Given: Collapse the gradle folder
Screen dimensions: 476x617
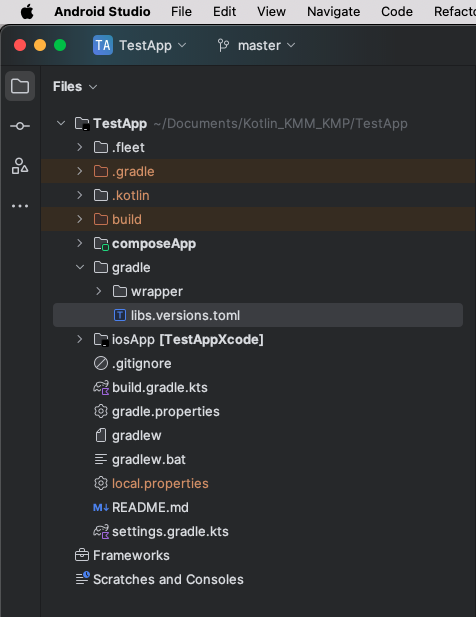Looking at the screenshot, I should pos(80,267).
